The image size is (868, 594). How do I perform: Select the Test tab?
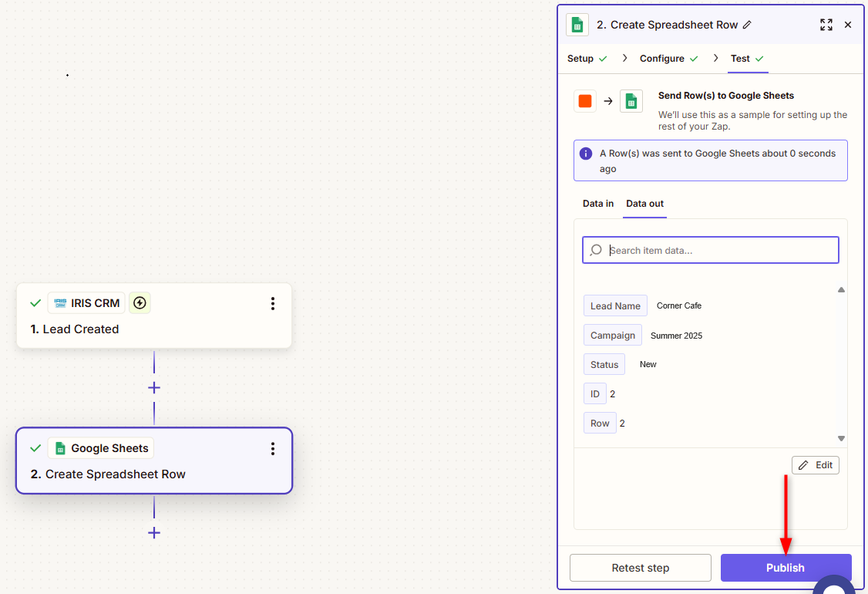[x=740, y=59]
